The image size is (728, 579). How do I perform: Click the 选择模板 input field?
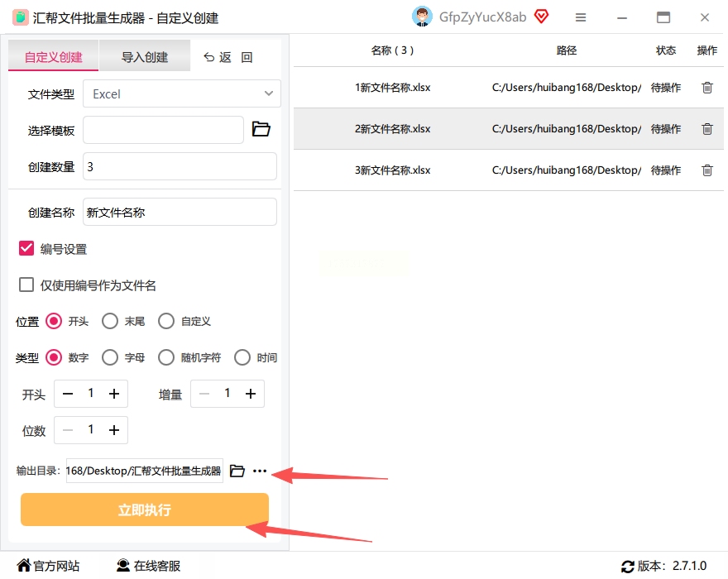[x=163, y=130]
